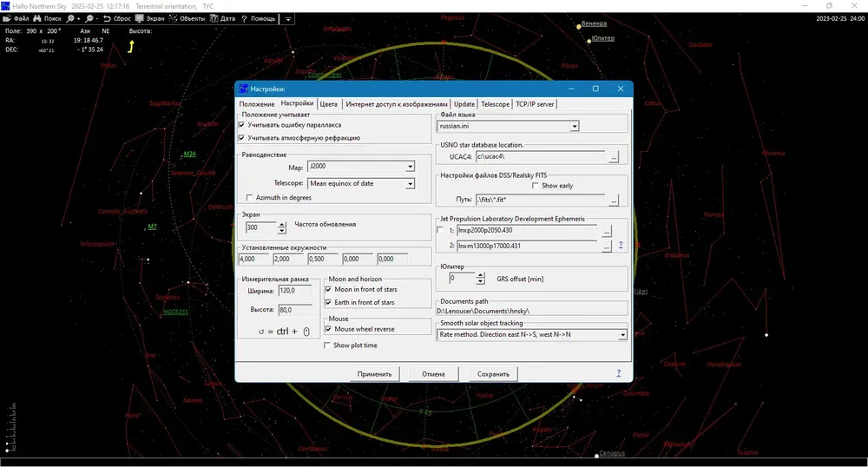868x467 pixels.
Task: Click the update frequency field with 300
Action: point(260,227)
